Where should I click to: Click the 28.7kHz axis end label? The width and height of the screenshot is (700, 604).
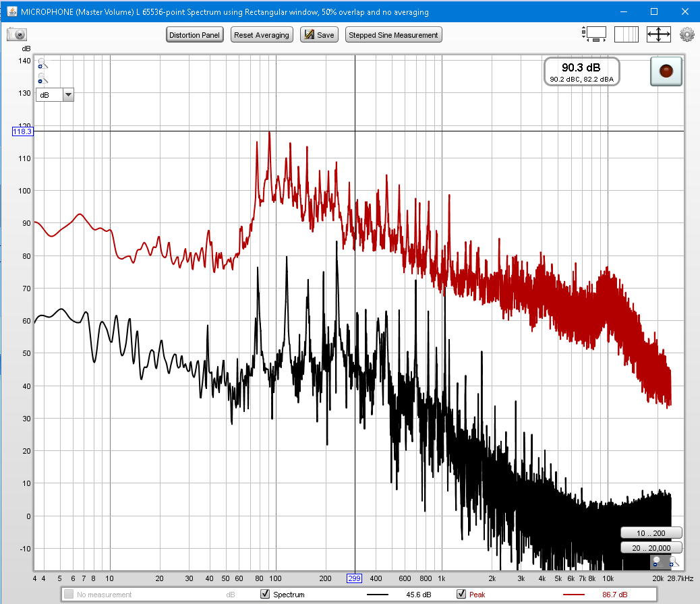(680, 578)
